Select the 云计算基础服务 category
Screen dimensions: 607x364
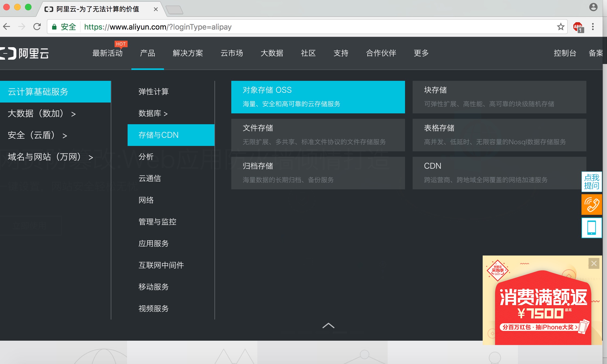point(55,92)
